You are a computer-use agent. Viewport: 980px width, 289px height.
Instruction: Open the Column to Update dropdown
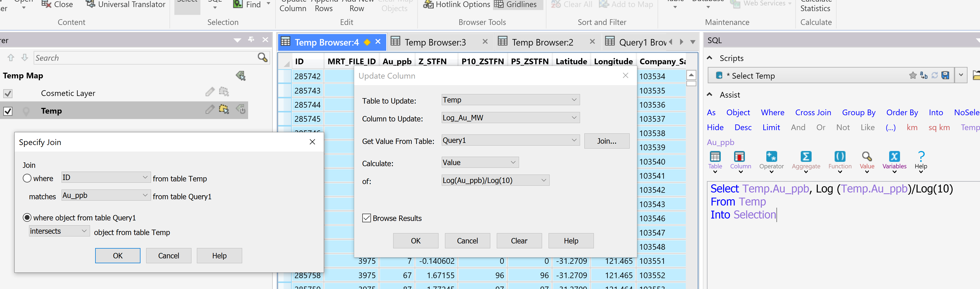point(511,117)
